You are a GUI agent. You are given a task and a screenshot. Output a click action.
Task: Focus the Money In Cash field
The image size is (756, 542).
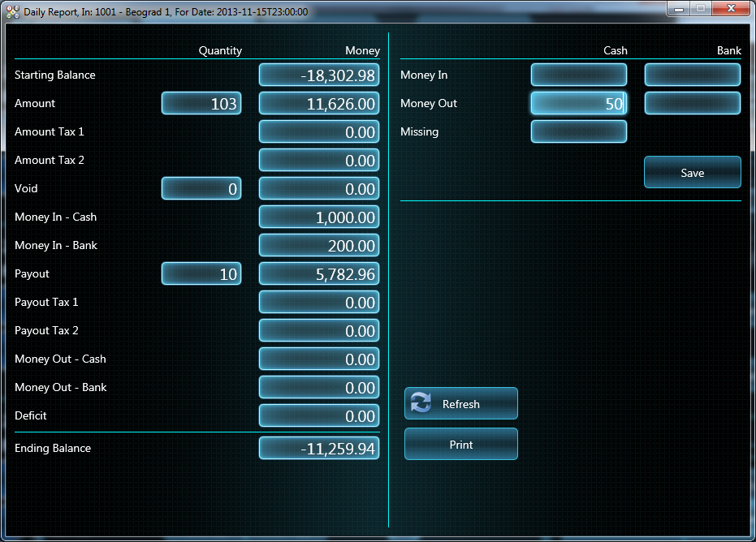[578, 75]
